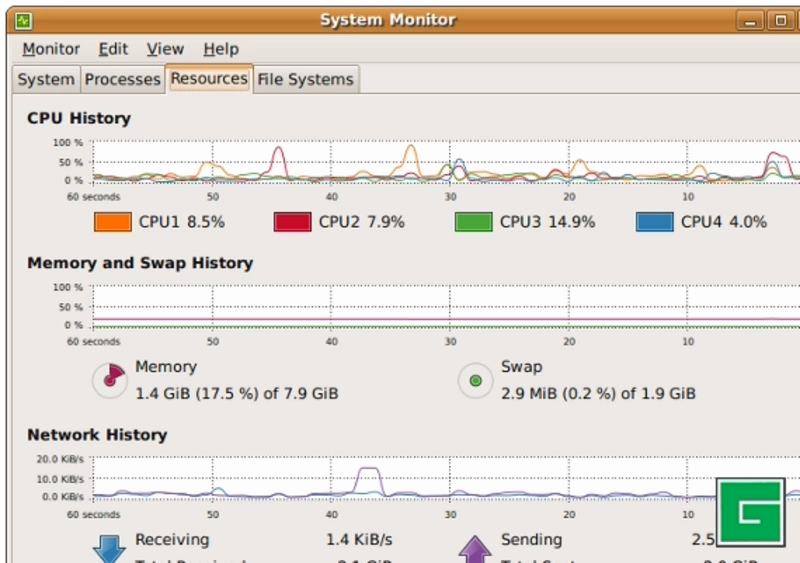The width and height of the screenshot is (800, 563).
Task: Open the CPU3 green color picker
Action: [474, 221]
